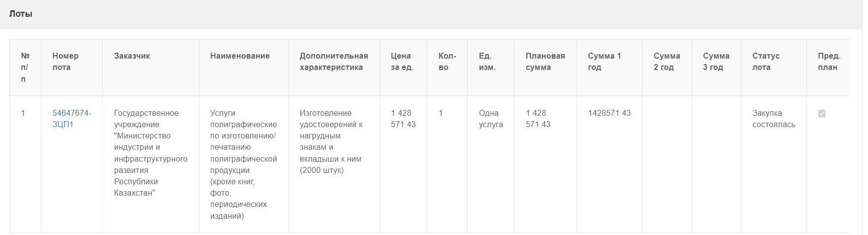Viewport: 868px width, 235px height.
Task: Click the Цена за ед. column header
Action: [402, 62]
